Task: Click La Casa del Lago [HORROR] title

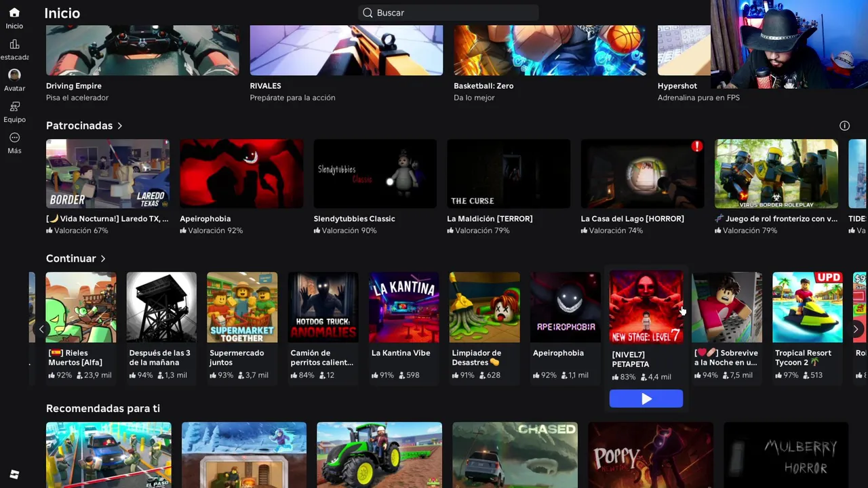Action: coord(632,219)
